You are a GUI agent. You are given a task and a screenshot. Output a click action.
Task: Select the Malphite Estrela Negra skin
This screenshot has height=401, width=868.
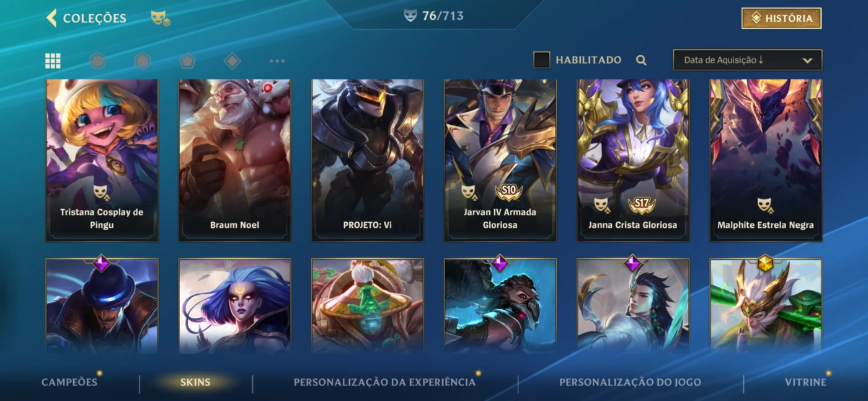click(766, 160)
